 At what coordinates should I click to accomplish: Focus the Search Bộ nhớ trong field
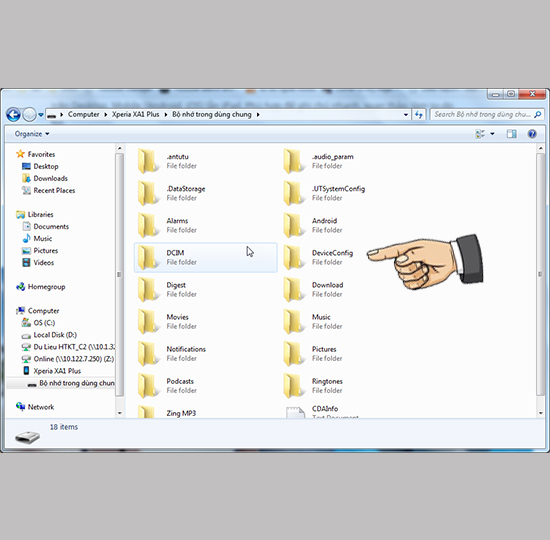[x=487, y=114]
